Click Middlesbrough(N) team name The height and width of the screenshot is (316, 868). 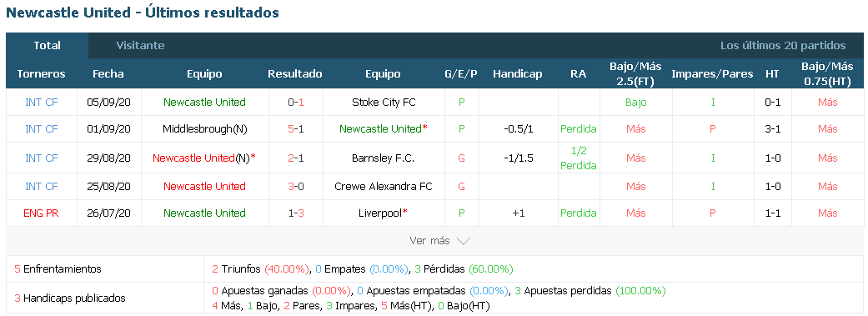click(x=205, y=129)
